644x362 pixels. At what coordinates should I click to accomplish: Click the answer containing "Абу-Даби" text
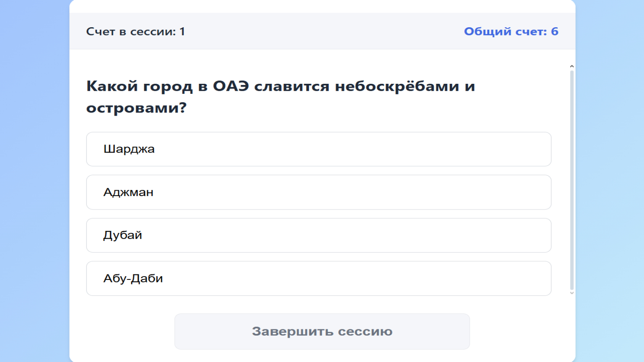click(319, 278)
